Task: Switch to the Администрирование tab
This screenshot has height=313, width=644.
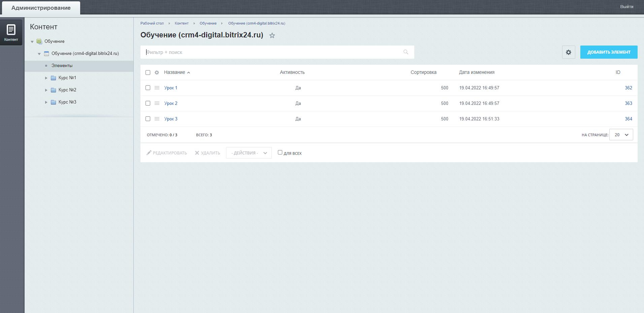Action: coord(41,8)
